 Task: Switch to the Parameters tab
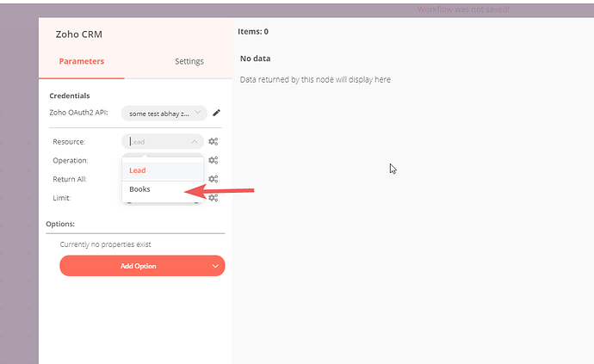click(x=82, y=61)
